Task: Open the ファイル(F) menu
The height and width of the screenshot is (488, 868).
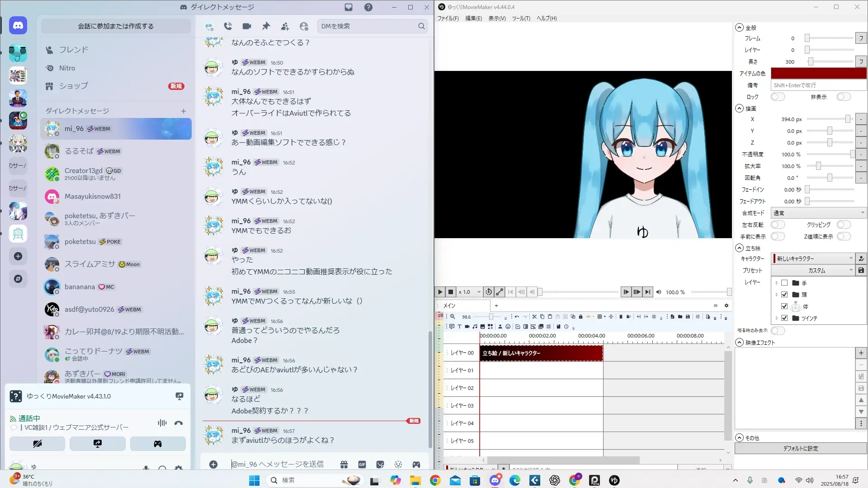Action: click(x=448, y=19)
